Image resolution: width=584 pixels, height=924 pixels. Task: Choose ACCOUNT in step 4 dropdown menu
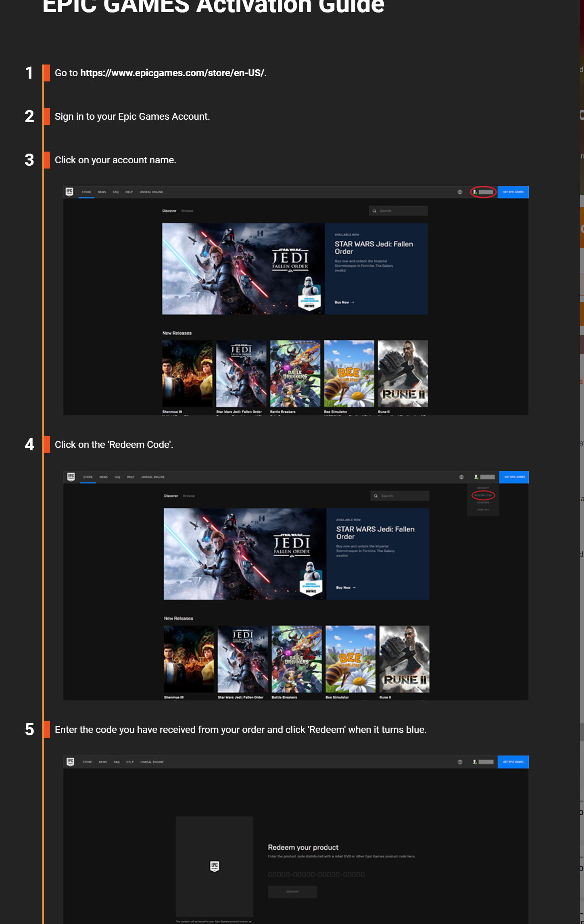(483, 488)
